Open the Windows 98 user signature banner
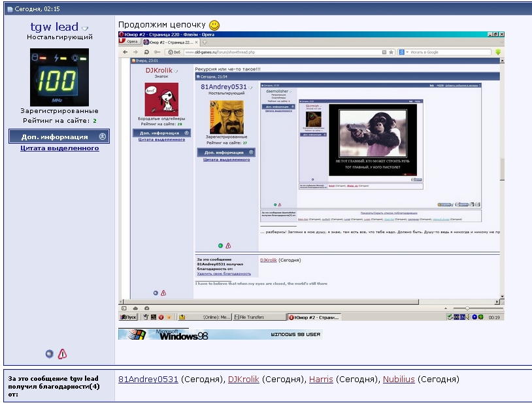Viewport: 532px width, 405px height. pyautogui.click(x=220, y=334)
